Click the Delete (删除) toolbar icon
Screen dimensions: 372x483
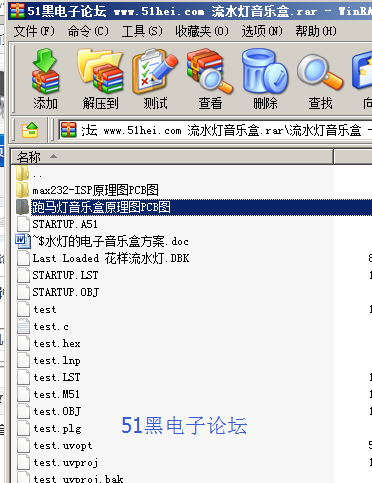pos(265,79)
